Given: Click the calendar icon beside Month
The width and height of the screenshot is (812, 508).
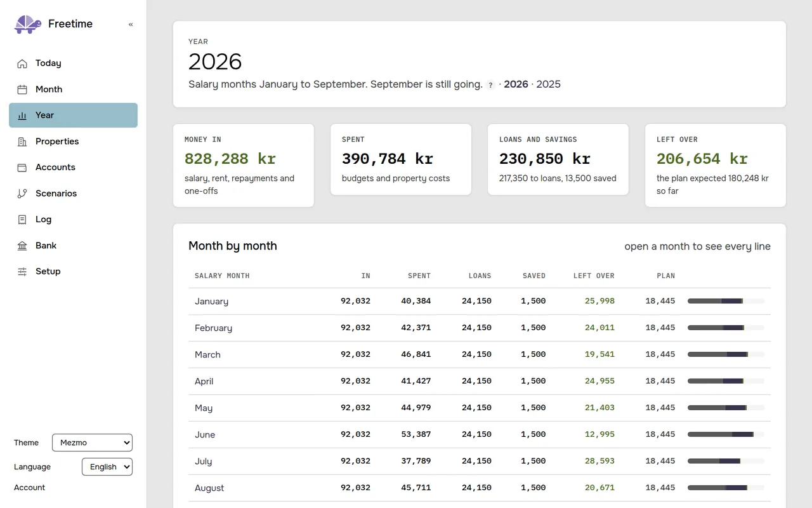Looking at the screenshot, I should (x=22, y=90).
